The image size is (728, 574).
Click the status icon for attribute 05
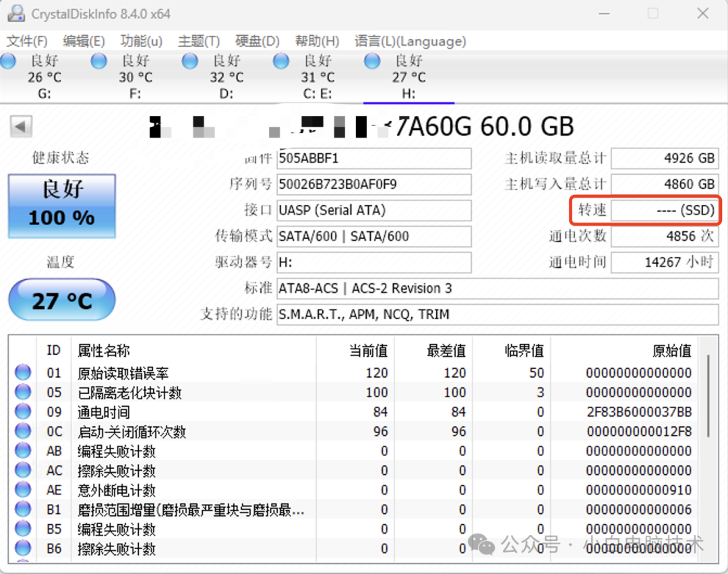click(23, 391)
